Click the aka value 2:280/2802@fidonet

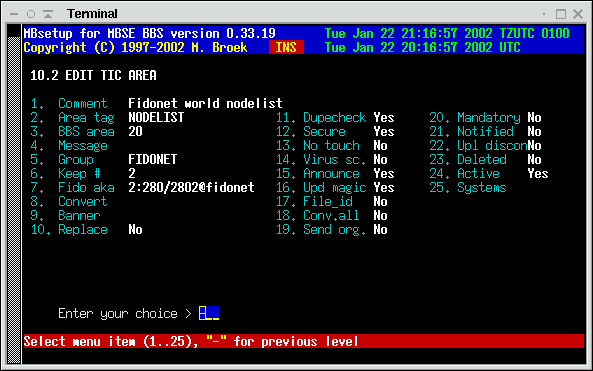(x=191, y=187)
